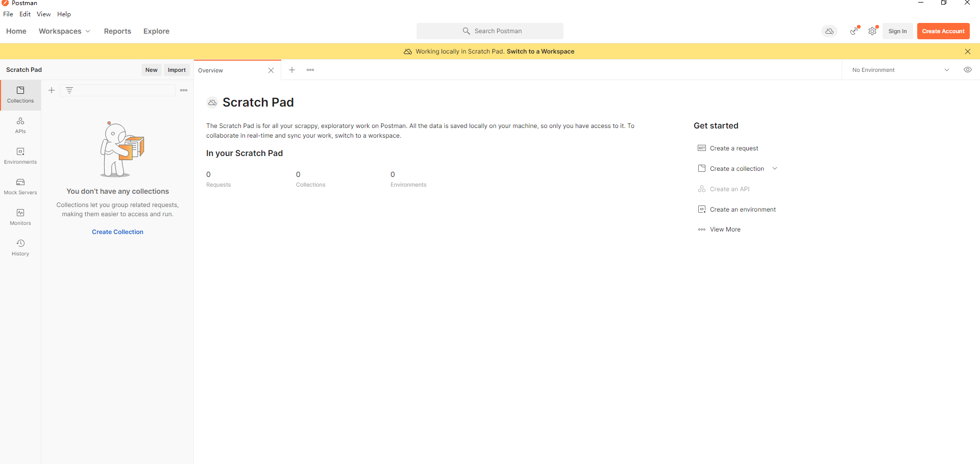980x464 pixels.
Task: Click the Collections count under In your Scratch Pad
Action: point(310,179)
